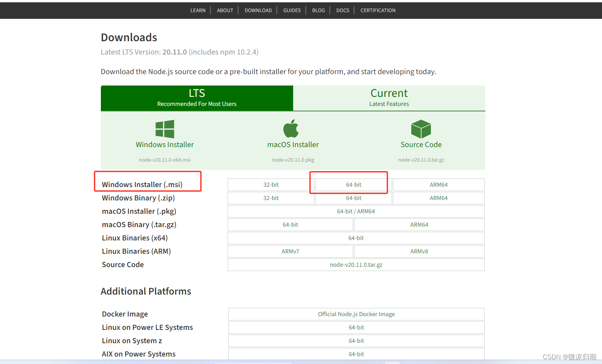Image resolution: width=602 pixels, height=364 pixels.
Task: Click node-v20.11.0.pkg file name
Action: (293, 160)
